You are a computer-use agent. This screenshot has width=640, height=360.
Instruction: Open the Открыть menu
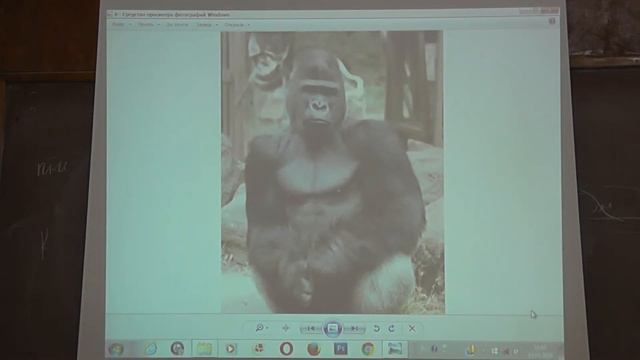click(237, 24)
